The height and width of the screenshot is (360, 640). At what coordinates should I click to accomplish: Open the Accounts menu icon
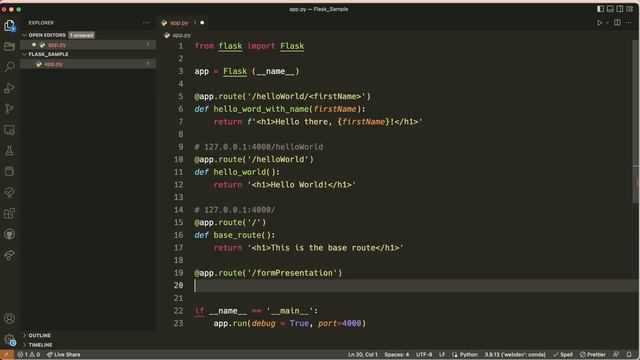tap(9, 318)
